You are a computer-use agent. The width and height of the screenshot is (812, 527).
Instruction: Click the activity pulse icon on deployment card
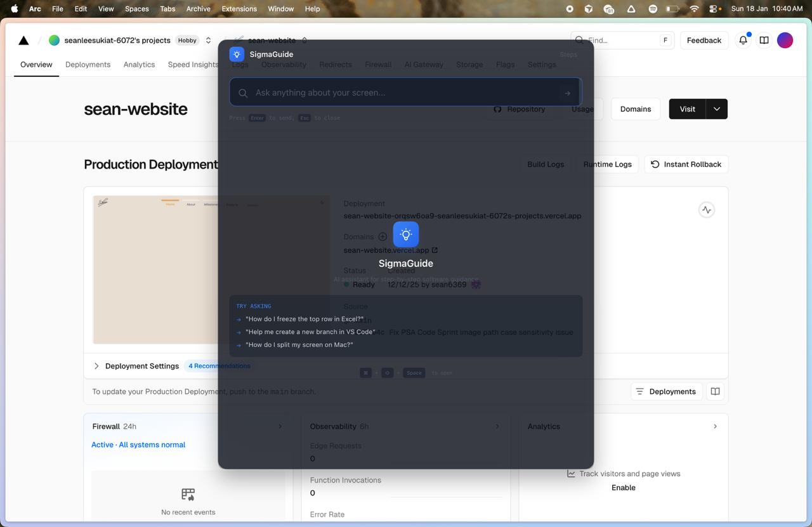click(706, 210)
